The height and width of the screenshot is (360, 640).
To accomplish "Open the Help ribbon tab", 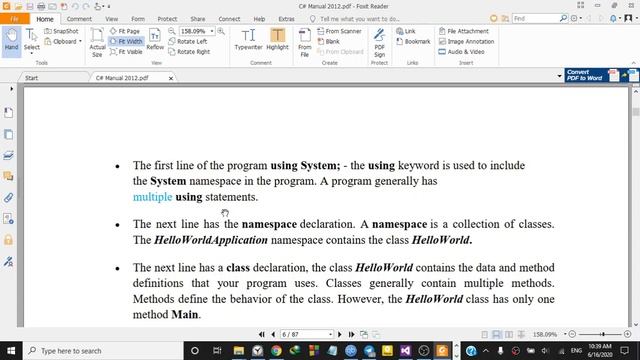I will 259,19.
